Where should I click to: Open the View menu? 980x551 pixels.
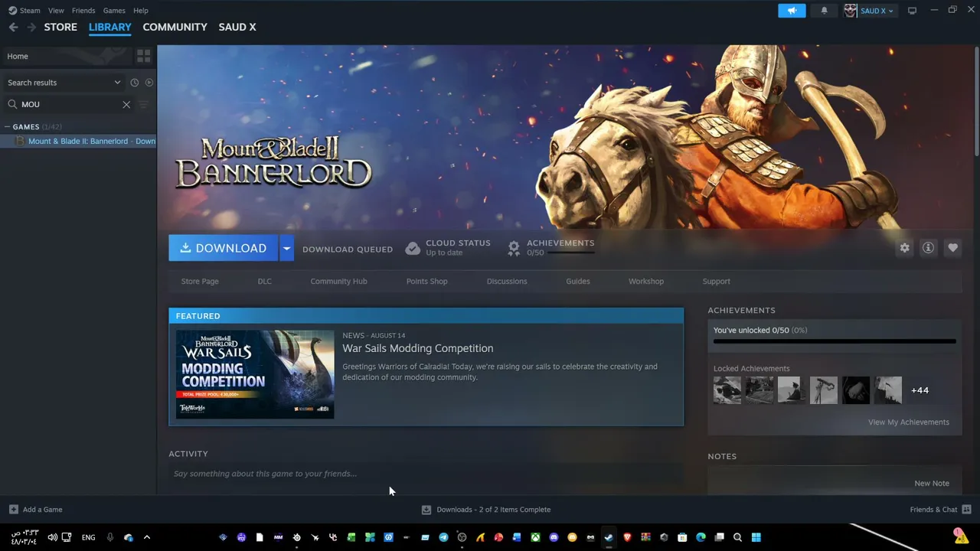pos(56,11)
